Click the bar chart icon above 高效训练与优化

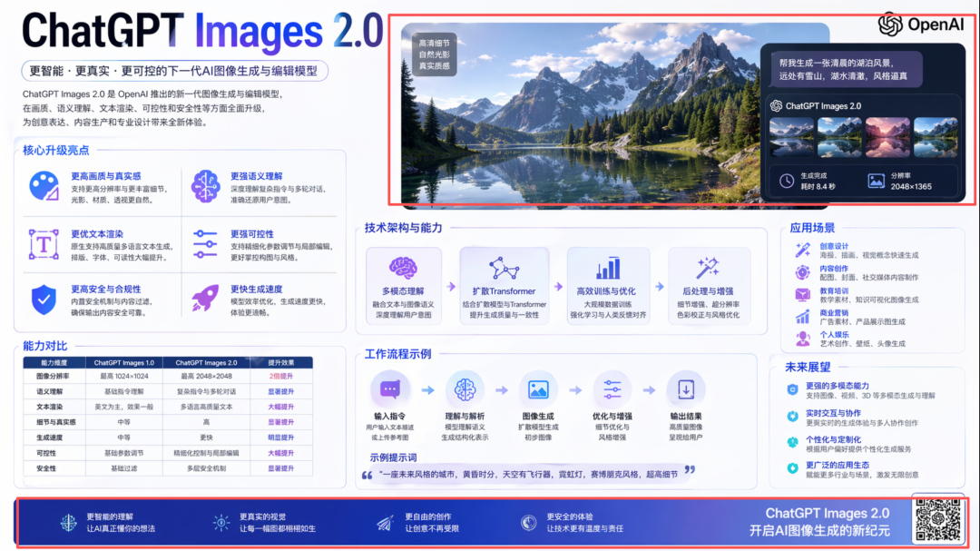click(x=607, y=269)
